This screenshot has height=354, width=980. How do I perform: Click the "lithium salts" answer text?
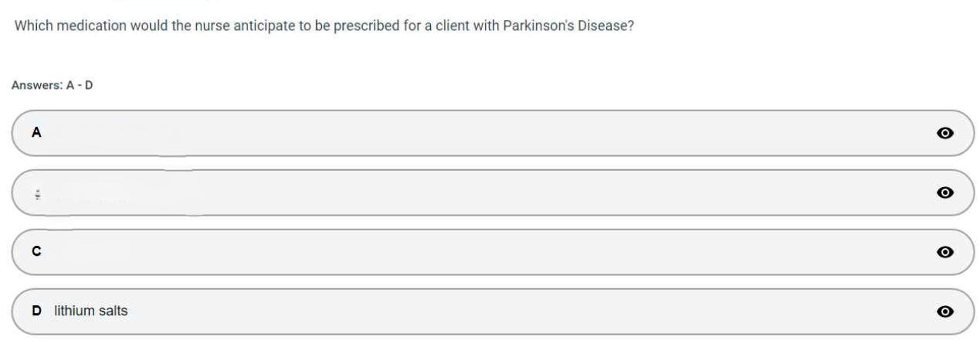(x=86, y=311)
